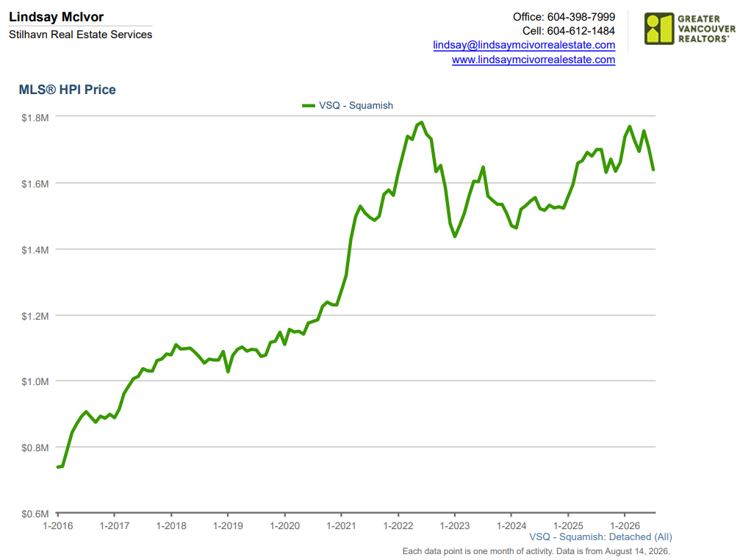Select the MLS® HPI Price chart title
The width and height of the screenshot is (740, 560).
click(67, 90)
